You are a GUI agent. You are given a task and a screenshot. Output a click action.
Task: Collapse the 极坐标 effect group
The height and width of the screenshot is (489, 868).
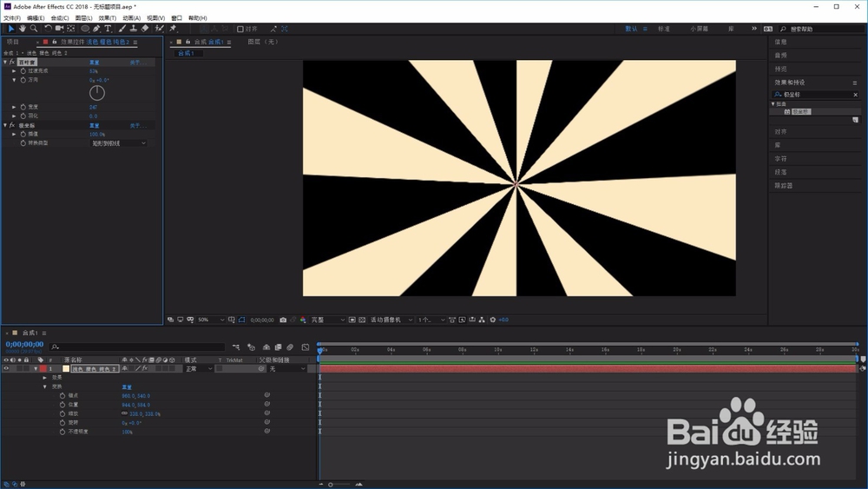(5, 125)
